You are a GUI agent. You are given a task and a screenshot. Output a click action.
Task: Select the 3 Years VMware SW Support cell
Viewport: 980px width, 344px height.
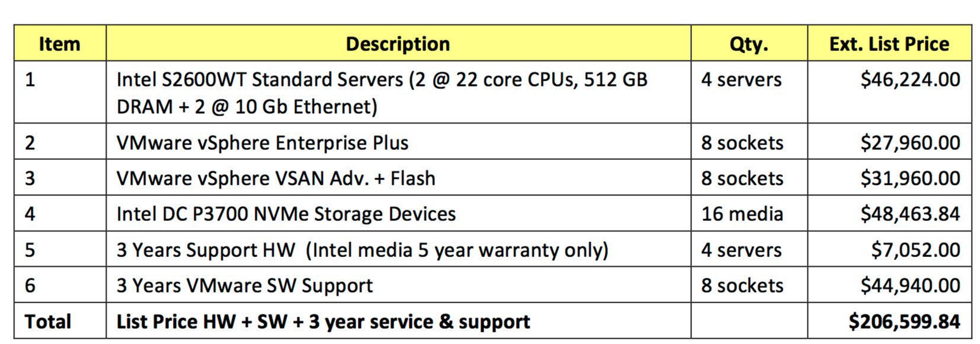click(x=398, y=285)
